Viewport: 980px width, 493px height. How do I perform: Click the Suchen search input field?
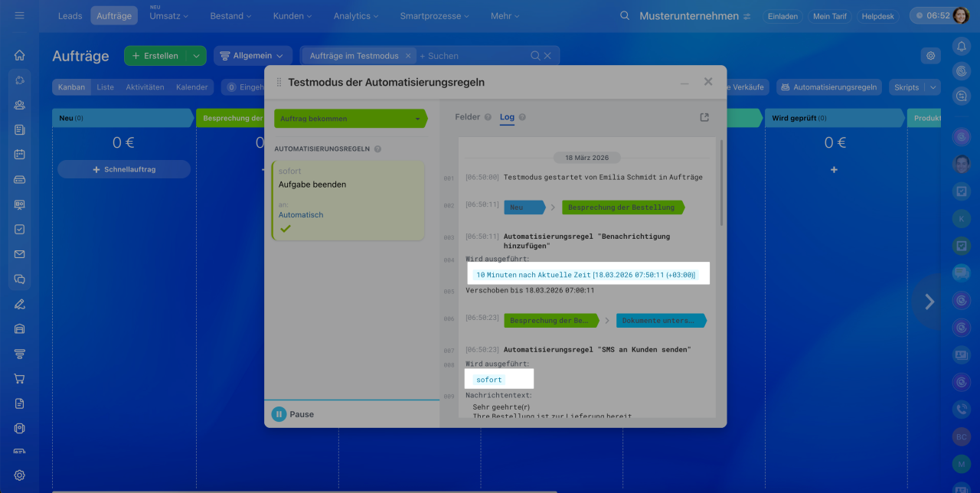[x=471, y=56]
